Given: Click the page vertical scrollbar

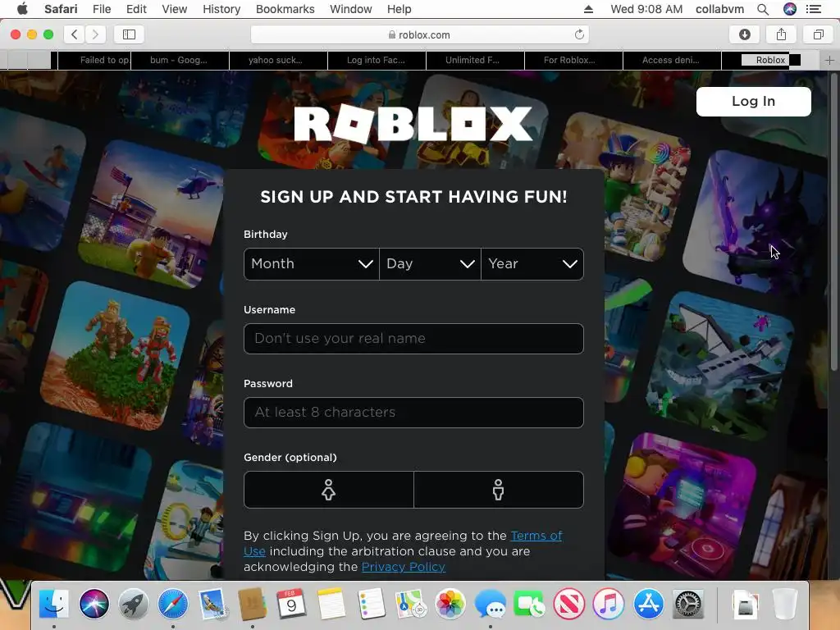Looking at the screenshot, I should [x=834, y=221].
